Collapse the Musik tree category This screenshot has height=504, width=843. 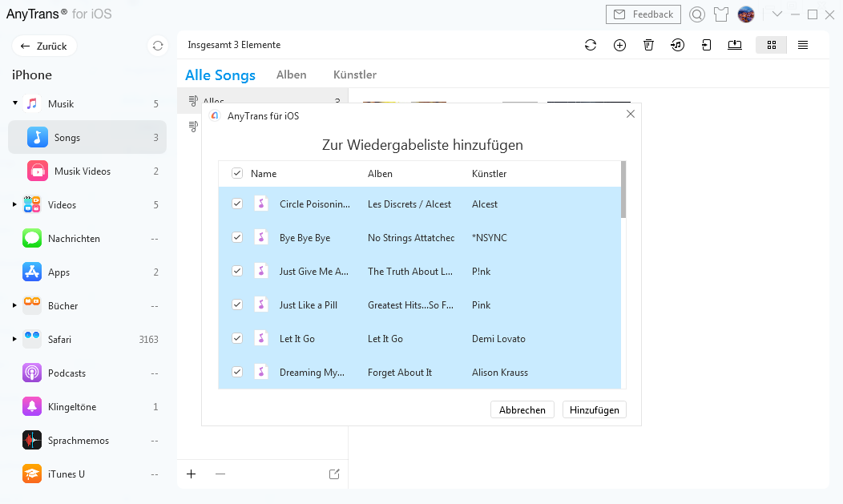(15, 103)
